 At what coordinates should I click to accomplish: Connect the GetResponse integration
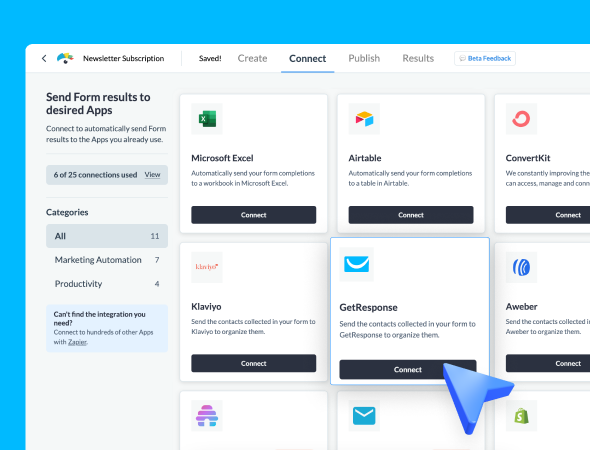[x=408, y=369]
